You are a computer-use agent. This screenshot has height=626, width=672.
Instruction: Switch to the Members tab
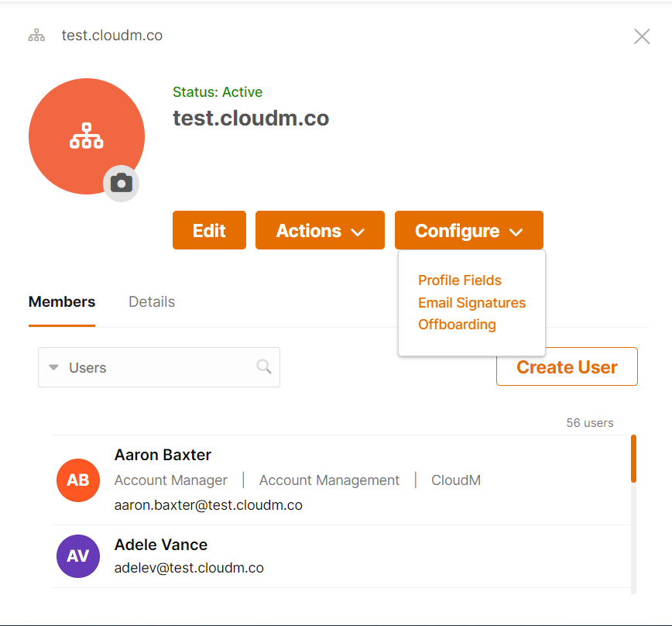pos(62,302)
